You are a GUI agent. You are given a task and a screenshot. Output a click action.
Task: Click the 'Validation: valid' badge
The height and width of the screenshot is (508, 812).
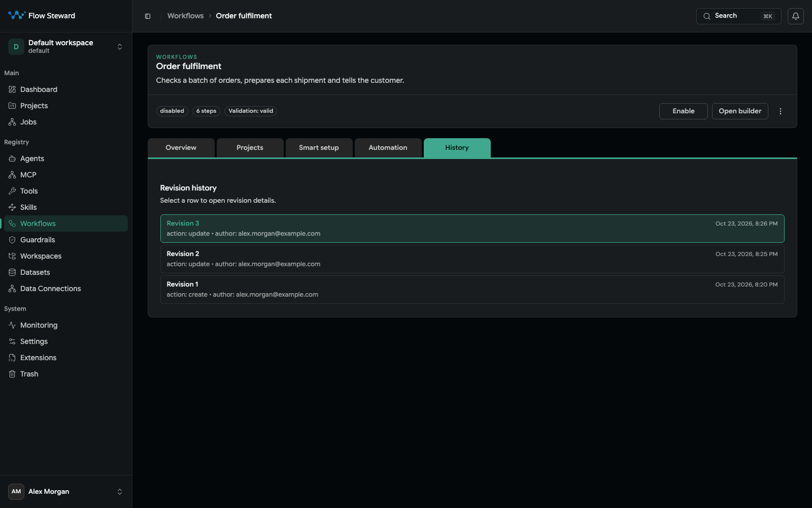click(x=251, y=111)
